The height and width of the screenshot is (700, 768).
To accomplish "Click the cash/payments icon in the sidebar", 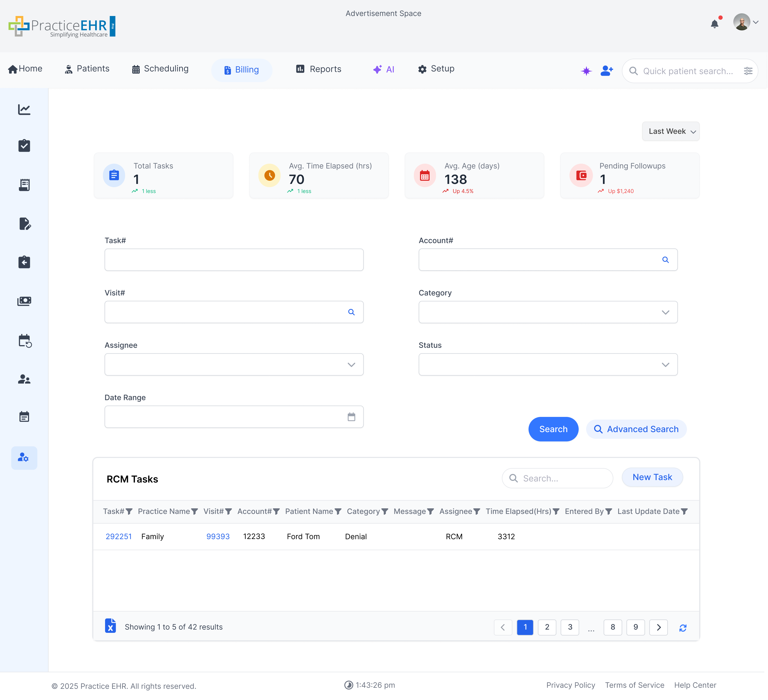I will pyautogui.click(x=24, y=301).
